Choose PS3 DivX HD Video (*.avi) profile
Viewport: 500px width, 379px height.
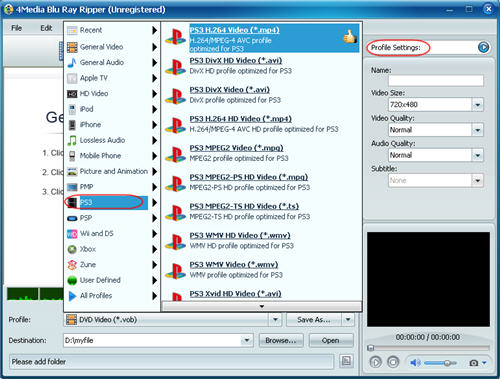[261, 66]
